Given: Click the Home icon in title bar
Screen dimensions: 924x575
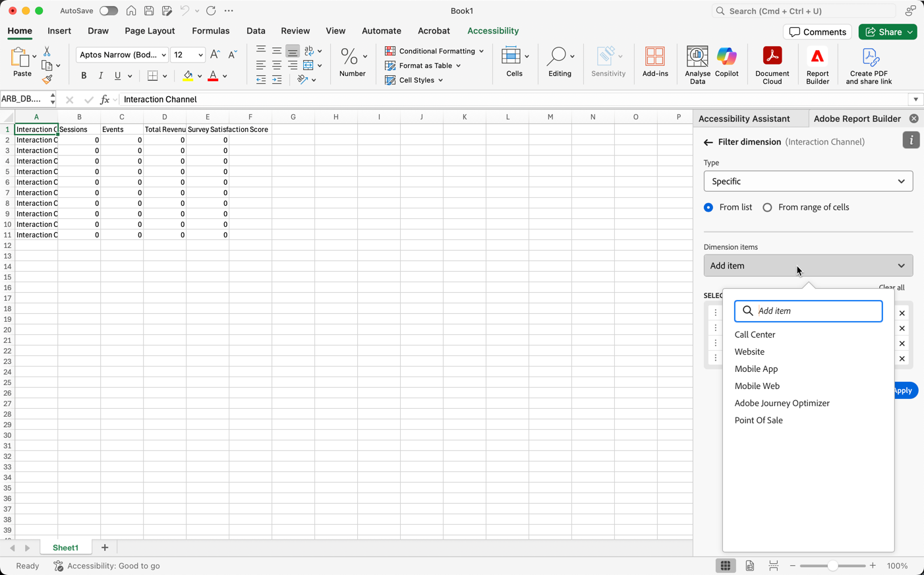Looking at the screenshot, I should point(131,11).
